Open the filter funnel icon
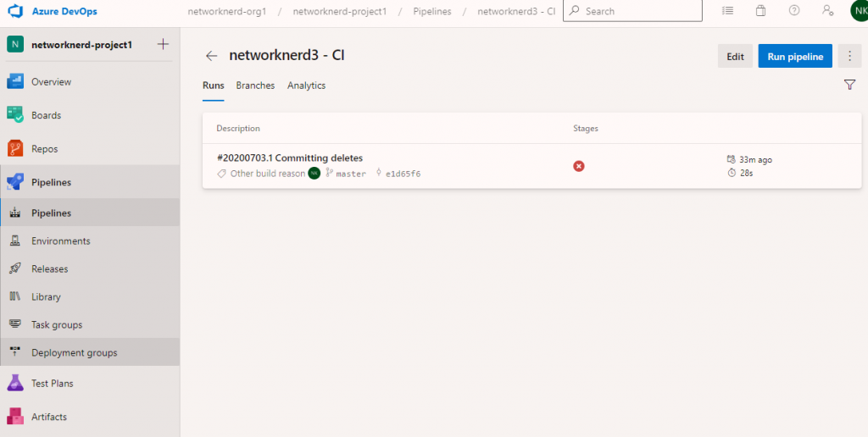Image resolution: width=868 pixels, height=437 pixels. (x=849, y=85)
